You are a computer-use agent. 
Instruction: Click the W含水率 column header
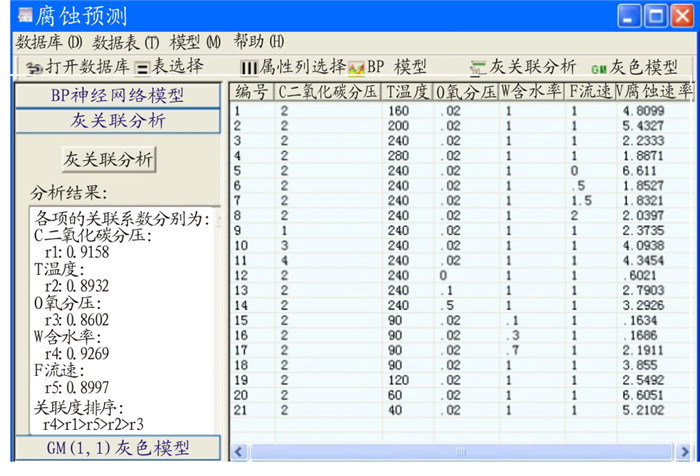pos(531,92)
